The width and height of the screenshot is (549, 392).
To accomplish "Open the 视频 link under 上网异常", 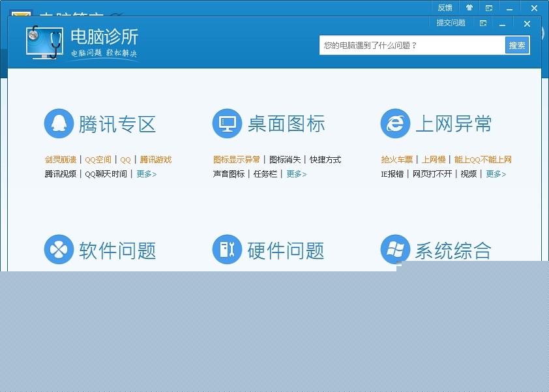I will click(x=468, y=173).
